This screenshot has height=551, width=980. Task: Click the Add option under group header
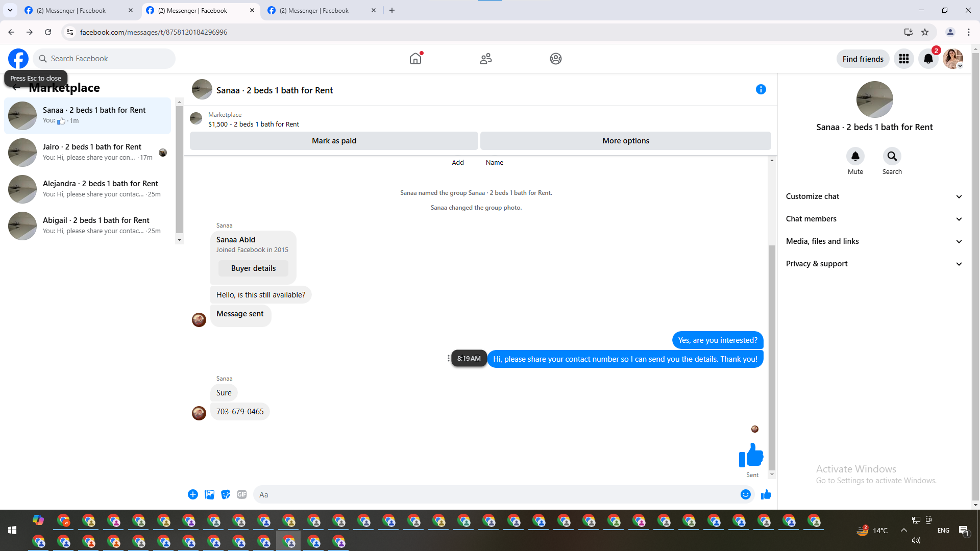[x=458, y=162]
